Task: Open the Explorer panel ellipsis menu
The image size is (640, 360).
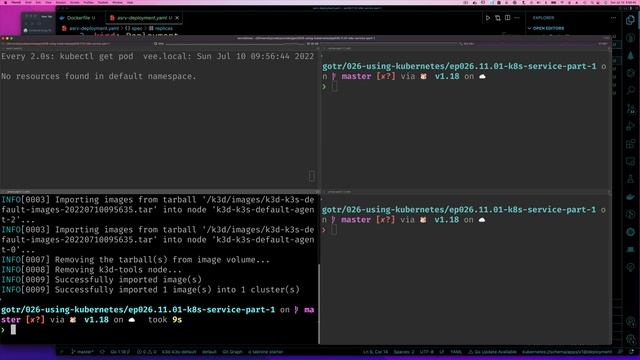Action: pyautogui.click(x=613, y=18)
